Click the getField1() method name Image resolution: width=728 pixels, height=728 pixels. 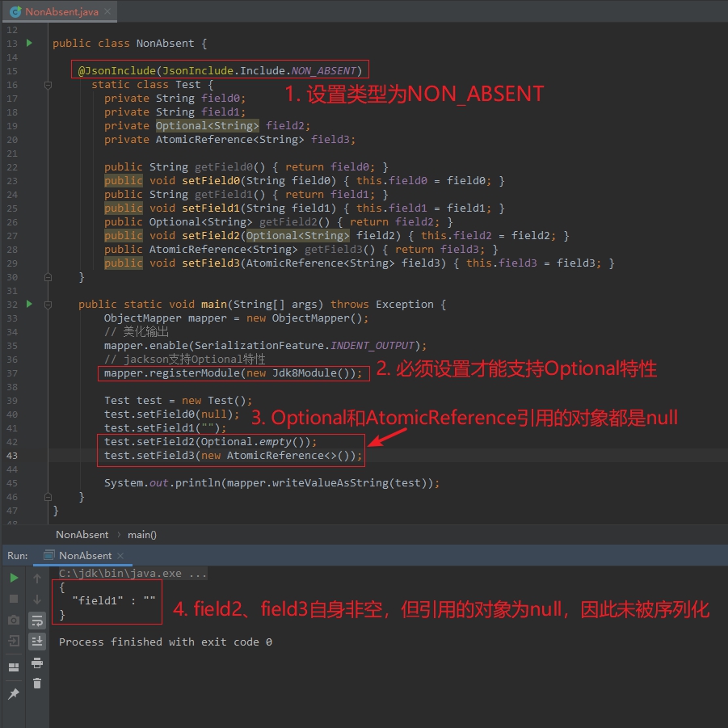[223, 194]
